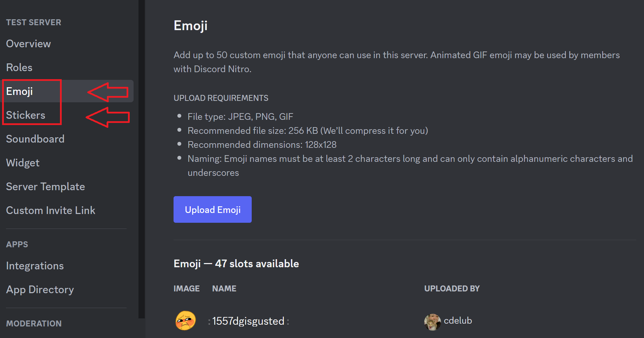Click the emoji name 1557dgisgusted

tap(248, 321)
